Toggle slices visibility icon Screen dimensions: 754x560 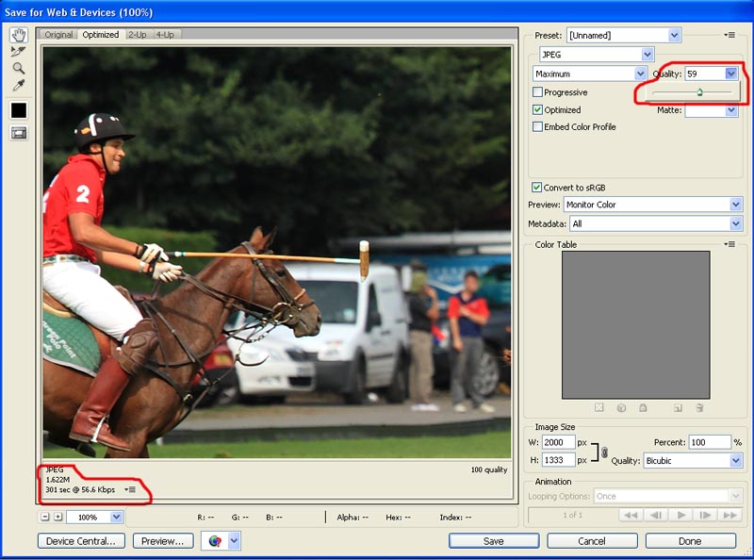tap(19, 133)
